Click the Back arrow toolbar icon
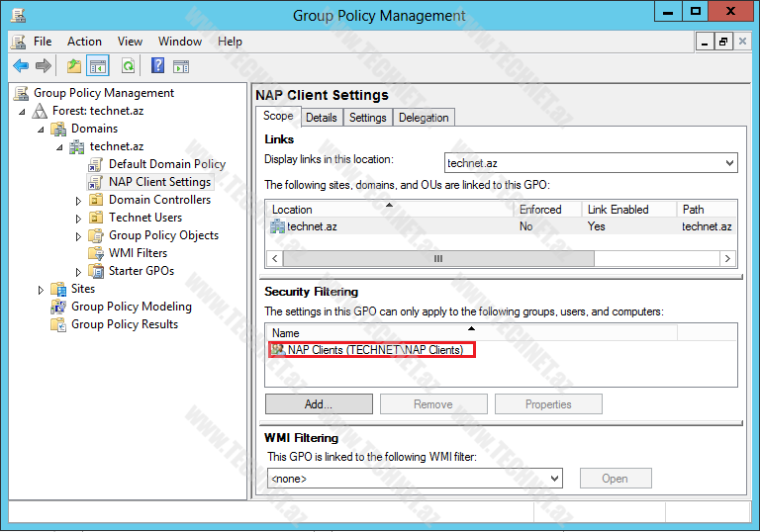Image resolution: width=760 pixels, height=532 pixels. pyautogui.click(x=21, y=66)
